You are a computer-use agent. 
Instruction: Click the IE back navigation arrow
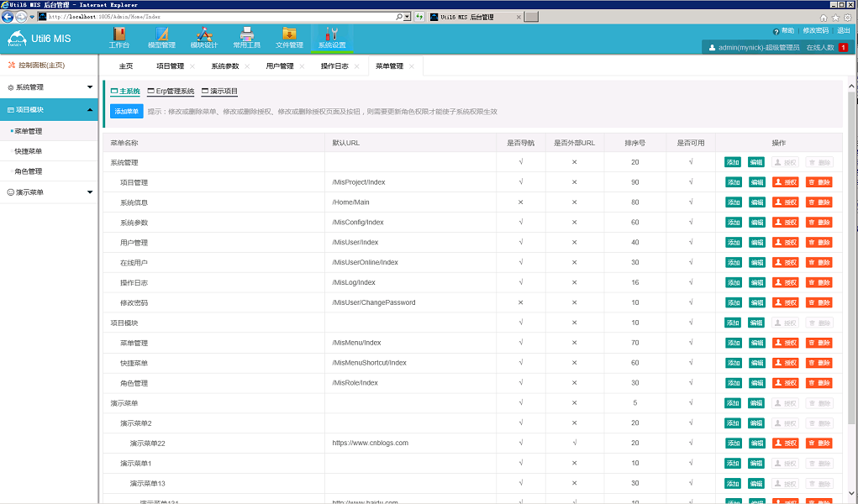click(x=8, y=17)
